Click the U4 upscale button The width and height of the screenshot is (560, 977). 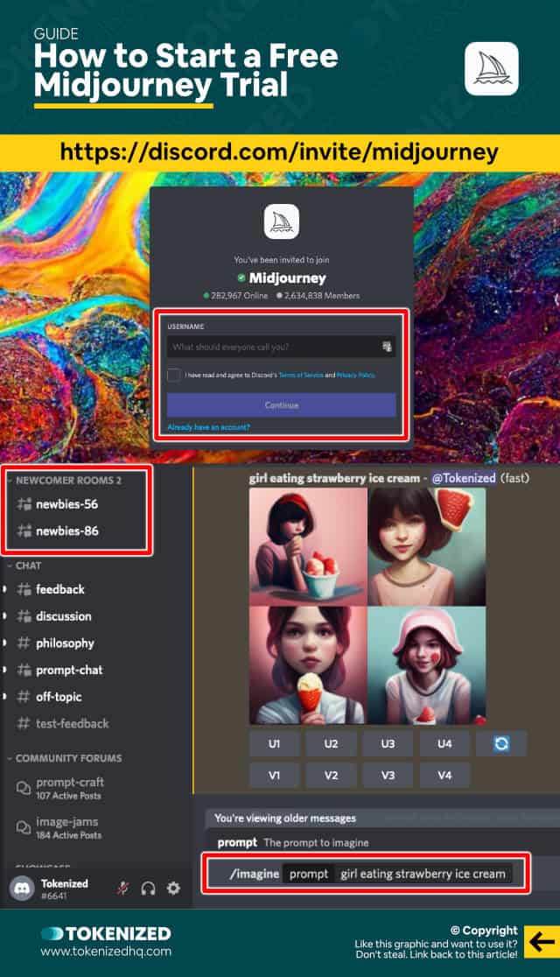(x=444, y=743)
